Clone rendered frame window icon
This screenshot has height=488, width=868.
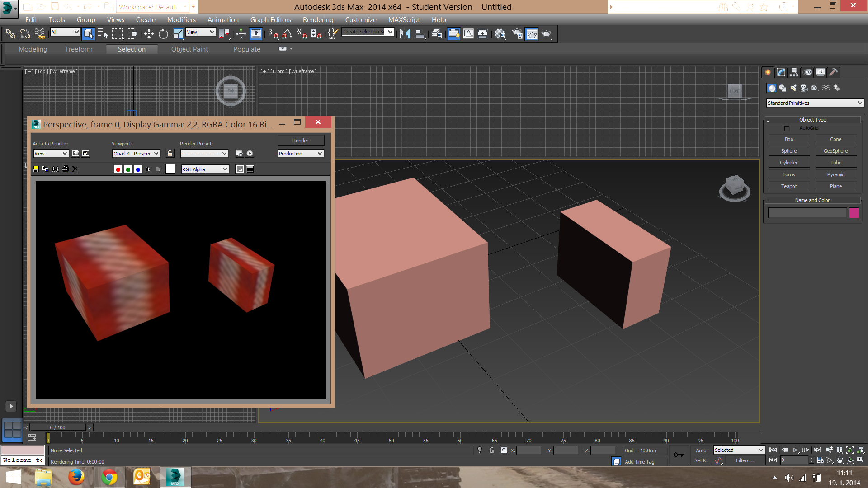tap(55, 169)
